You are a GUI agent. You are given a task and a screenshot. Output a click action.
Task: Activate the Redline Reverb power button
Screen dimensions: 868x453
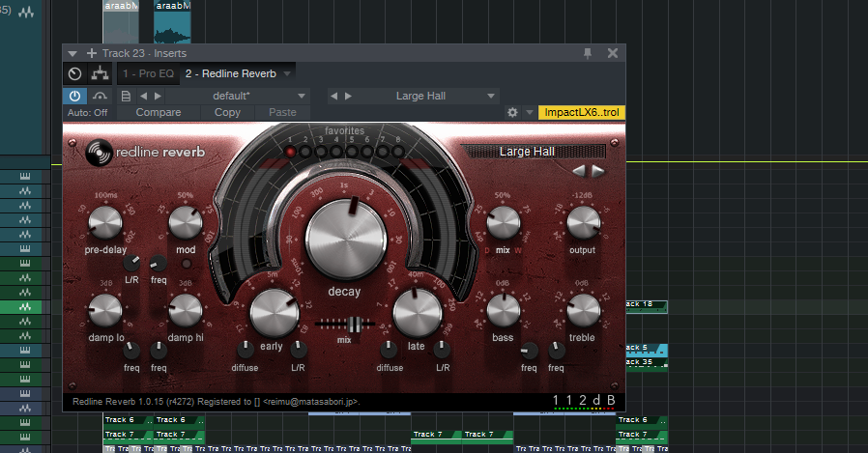pos(74,96)
